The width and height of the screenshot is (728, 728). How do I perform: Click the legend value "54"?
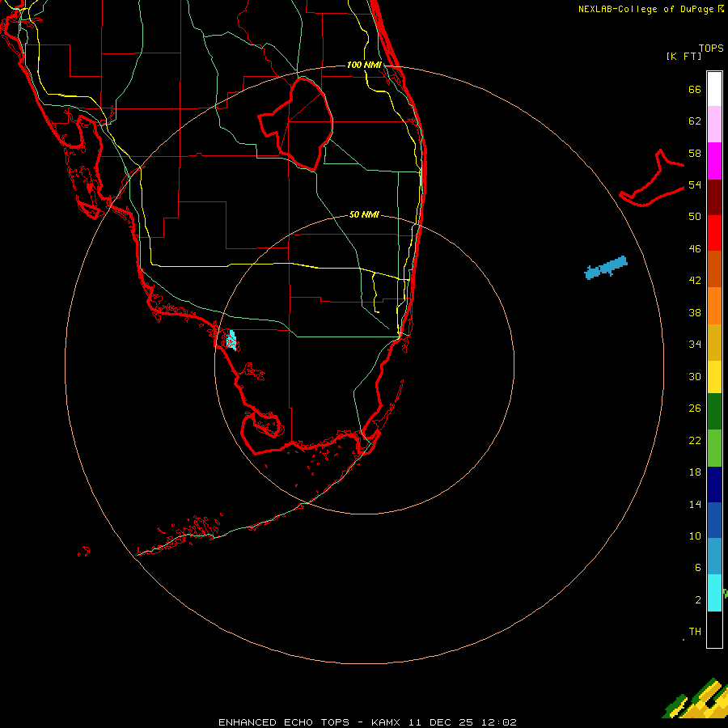click(695, 184)
